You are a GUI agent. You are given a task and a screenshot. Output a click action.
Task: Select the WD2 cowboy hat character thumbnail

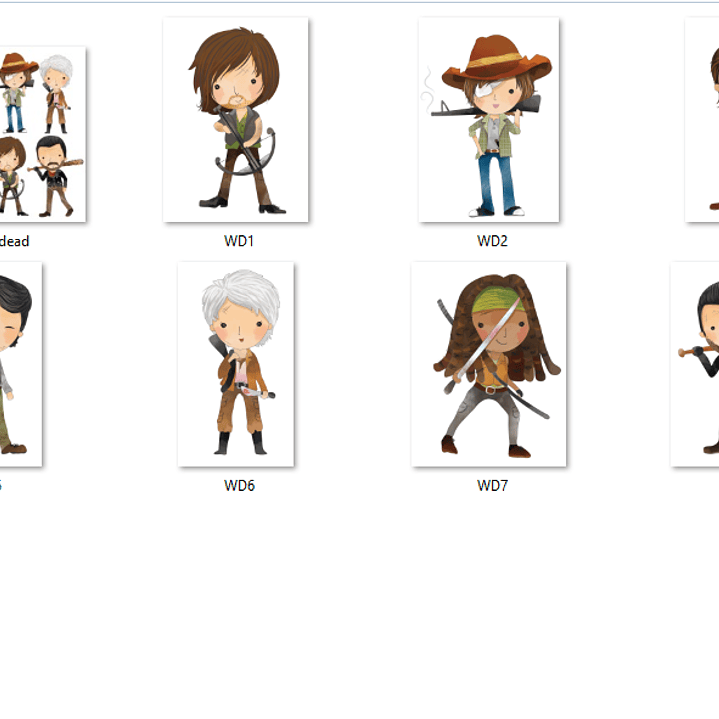click(489, 120)
